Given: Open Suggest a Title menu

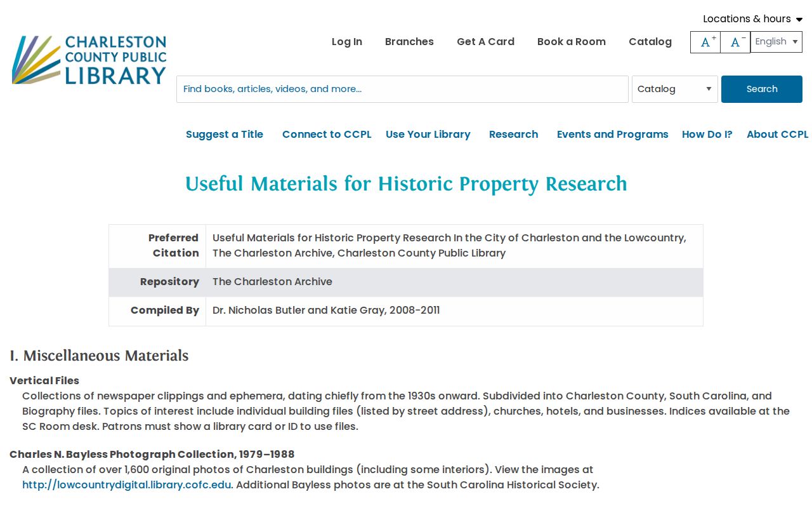Looking at the screenshot, I should pyautogui.click(x=225, y=135).
